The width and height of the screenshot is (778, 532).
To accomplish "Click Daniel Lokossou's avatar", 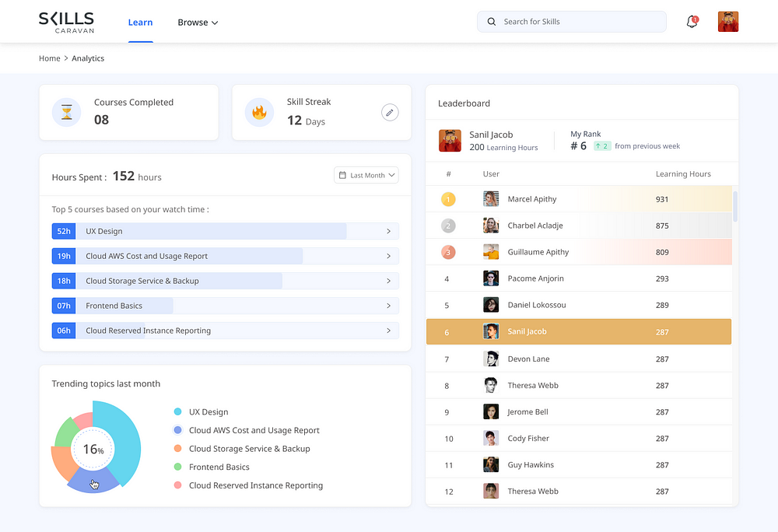I will [491, 305].
